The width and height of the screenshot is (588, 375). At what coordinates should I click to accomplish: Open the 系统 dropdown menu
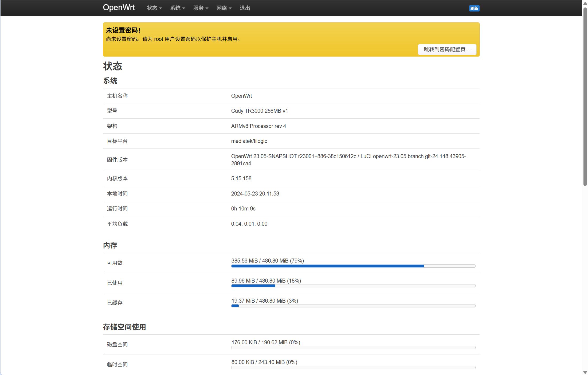[178, 8]
